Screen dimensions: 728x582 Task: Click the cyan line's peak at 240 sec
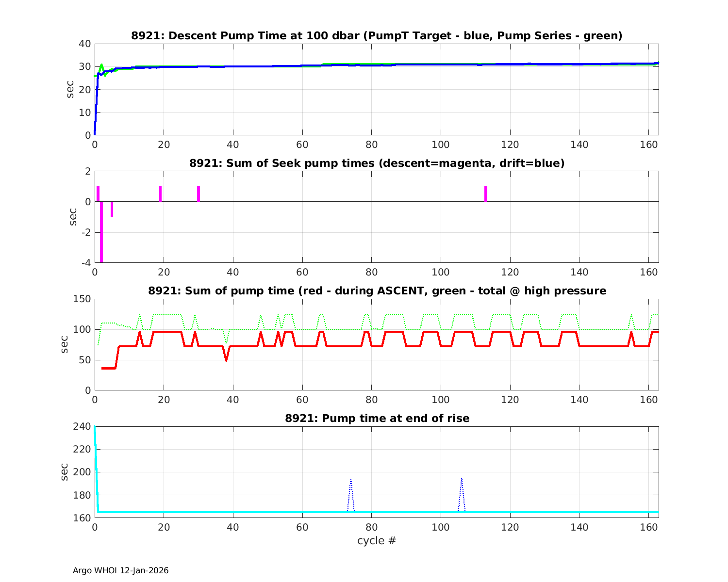(95, 428)
